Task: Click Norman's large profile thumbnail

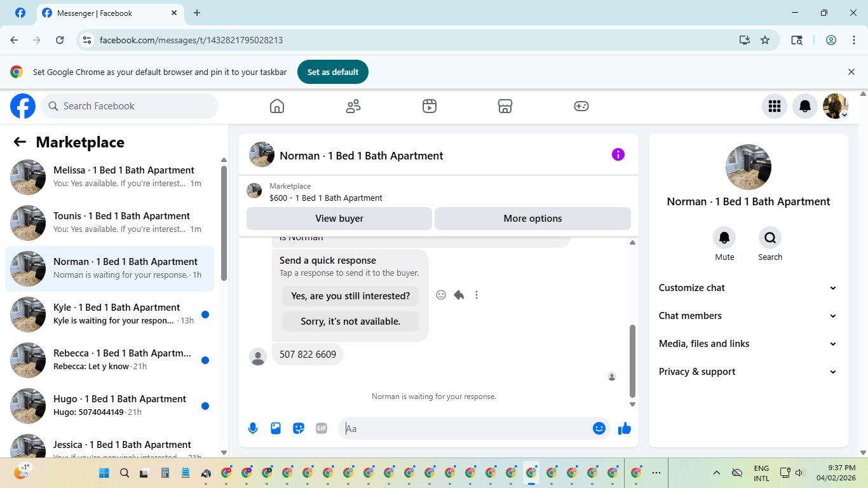Action: (749, 167)
